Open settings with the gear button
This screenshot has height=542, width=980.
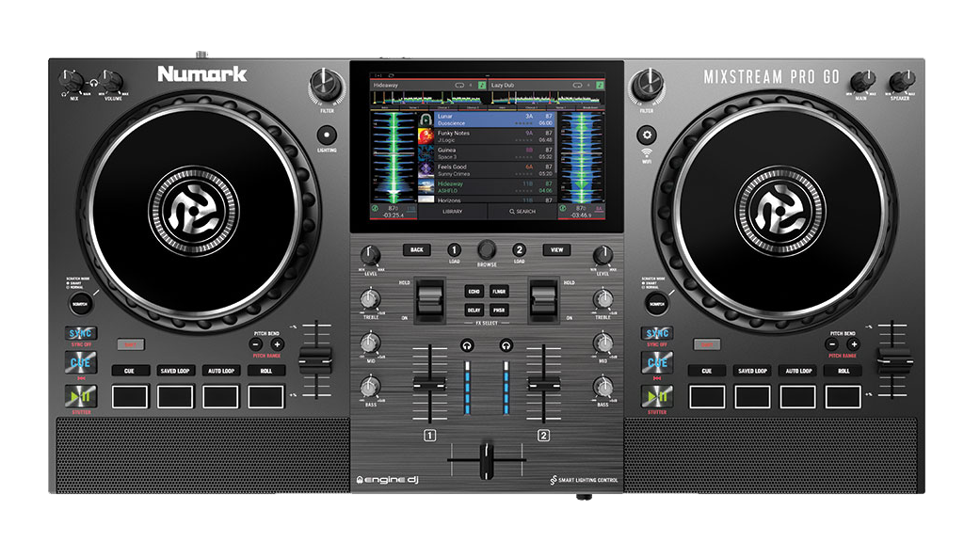pyautogui.click(x=647, y=135)
